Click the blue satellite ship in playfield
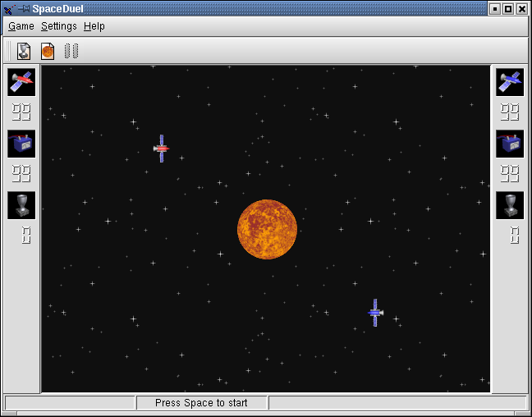This screenshot has height=417, width=532. 375,313
